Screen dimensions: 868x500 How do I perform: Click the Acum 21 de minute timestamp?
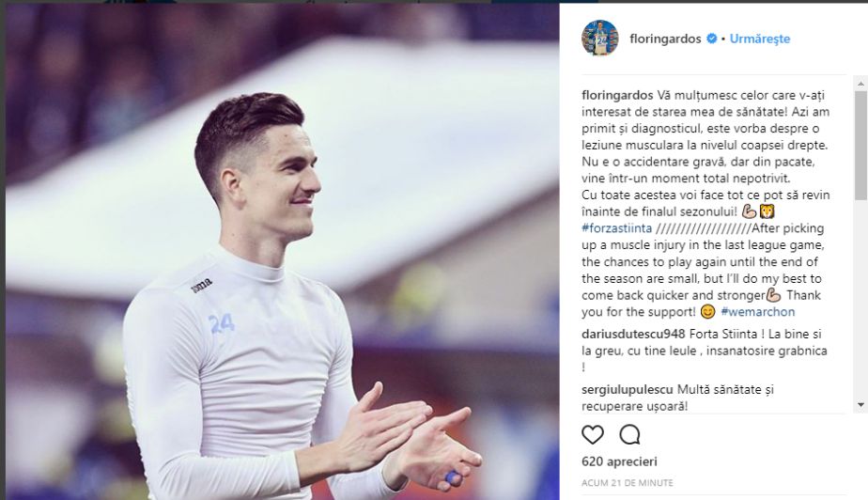[x=628, y=483]
